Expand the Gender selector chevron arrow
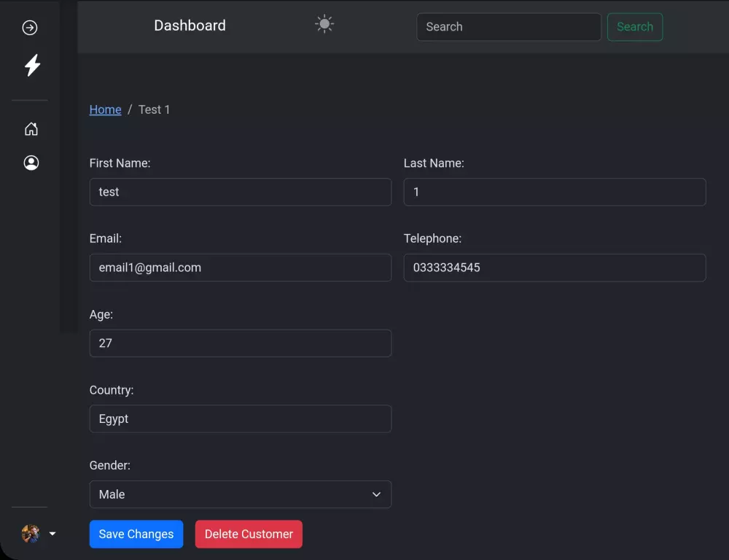729x560 pixels. 377,494
